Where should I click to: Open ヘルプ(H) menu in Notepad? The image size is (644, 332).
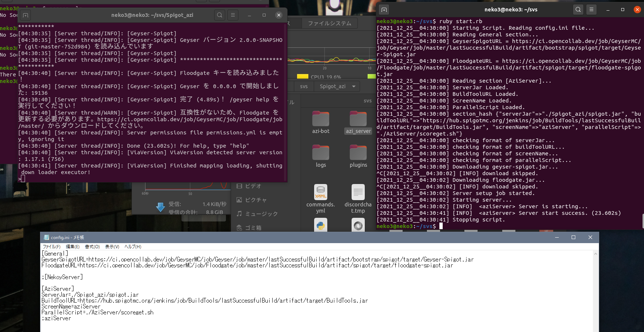(x=133, y=247)
